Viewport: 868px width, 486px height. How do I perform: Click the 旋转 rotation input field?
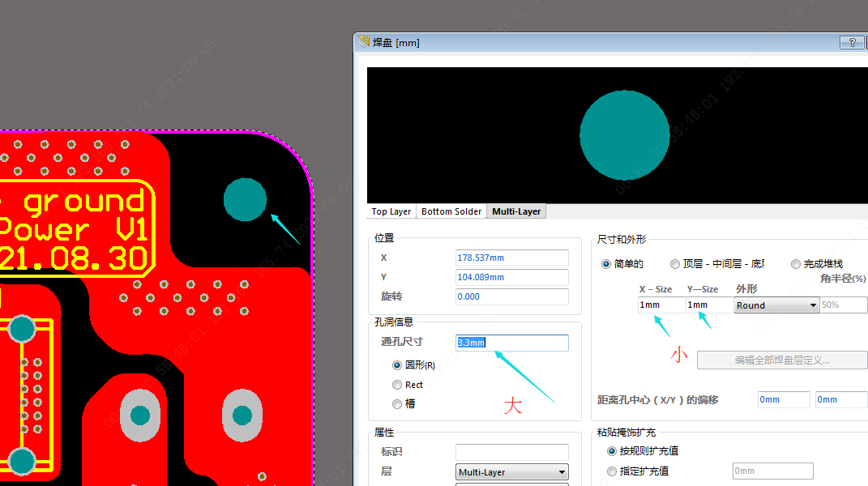511,296
